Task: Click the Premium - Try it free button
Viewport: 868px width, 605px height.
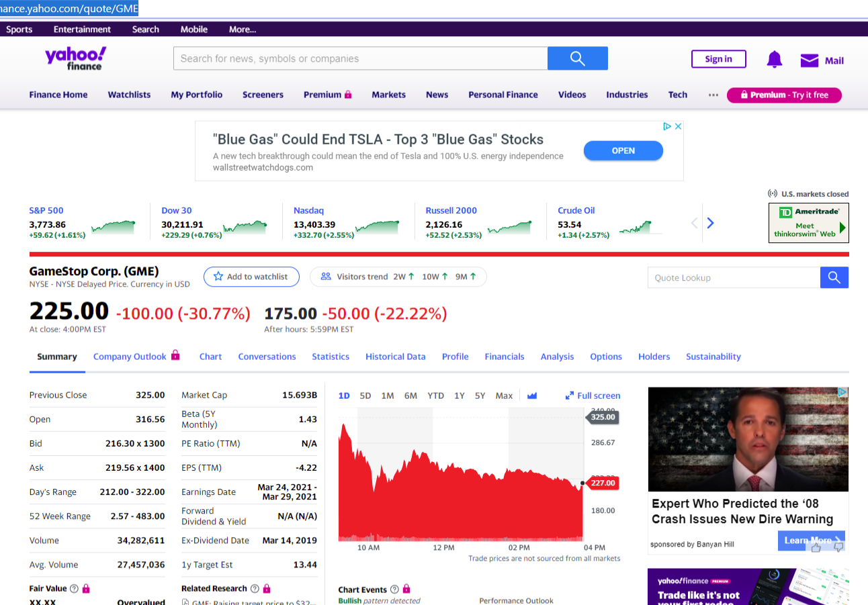Action: point(784,95)
